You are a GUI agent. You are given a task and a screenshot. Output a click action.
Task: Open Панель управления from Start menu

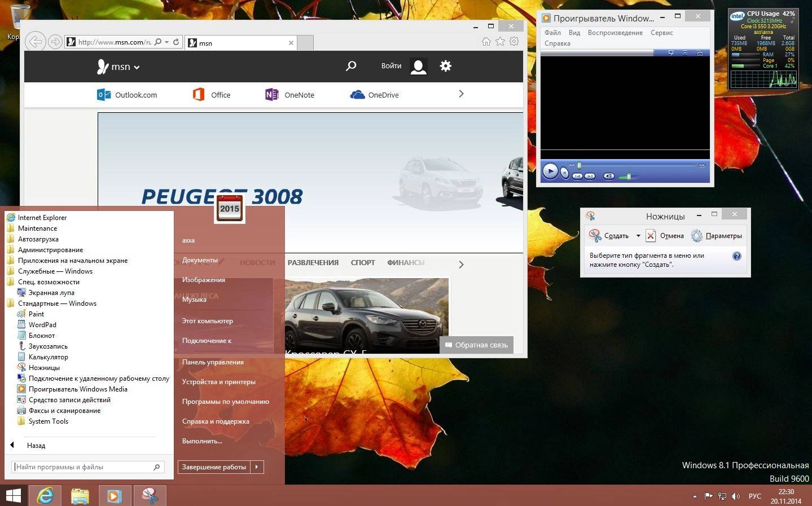(x=213, y=362)
